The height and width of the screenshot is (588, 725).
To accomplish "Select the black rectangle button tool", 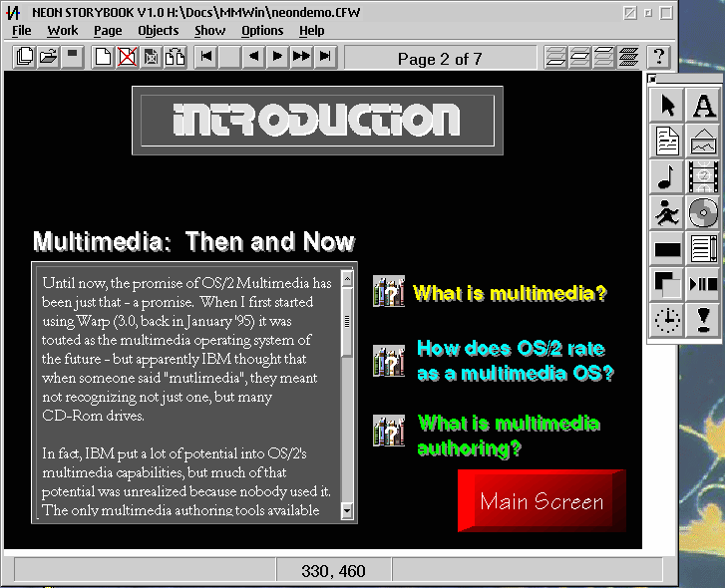I will click(x=666, y=248).
